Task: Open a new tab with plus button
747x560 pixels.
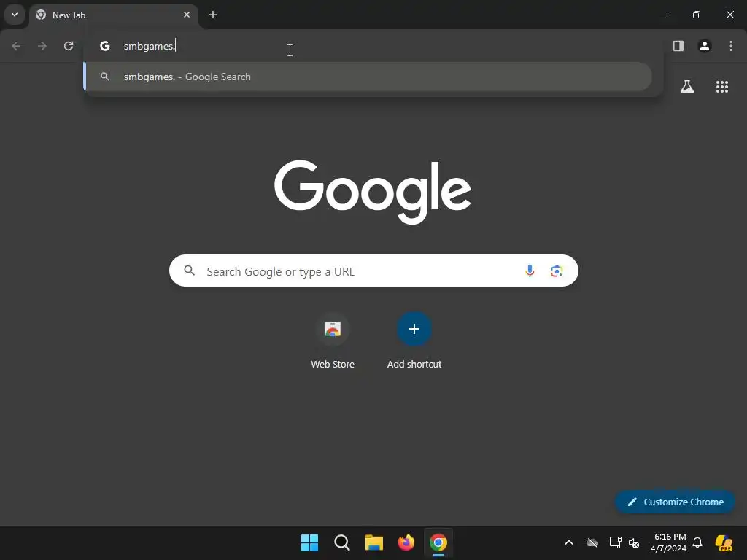Action: pos(213,15)
